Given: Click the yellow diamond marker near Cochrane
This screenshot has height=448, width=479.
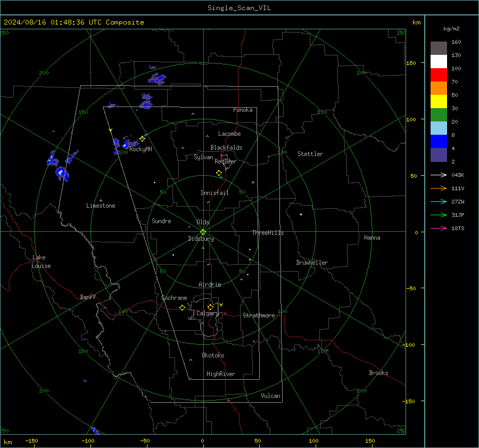Looking at the screenshot, I should 182,307.
